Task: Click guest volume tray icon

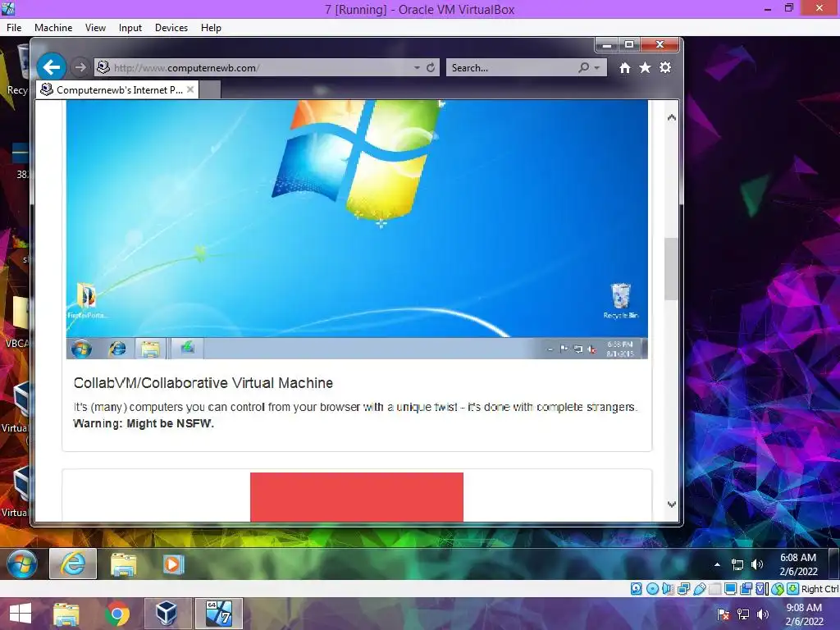Action: 756,564
